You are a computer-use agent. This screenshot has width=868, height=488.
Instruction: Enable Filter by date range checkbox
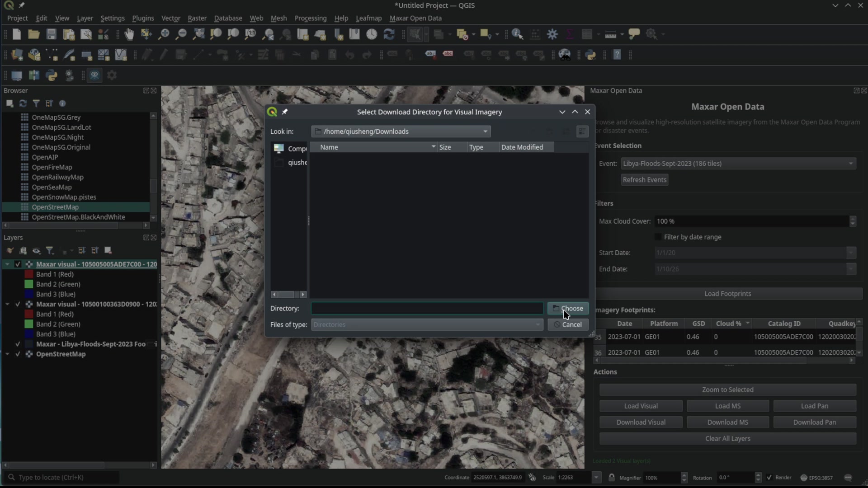pyautogui.click(x=658, y=237)
